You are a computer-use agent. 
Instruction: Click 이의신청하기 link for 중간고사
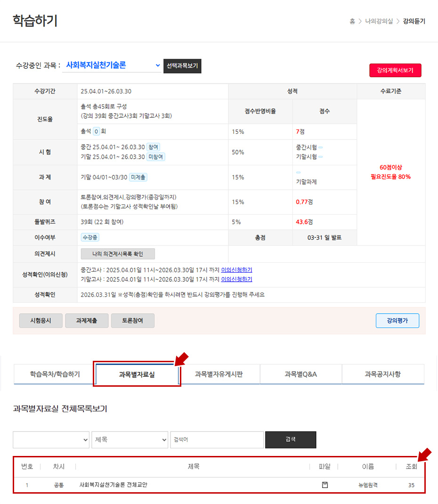pos(236,270)
